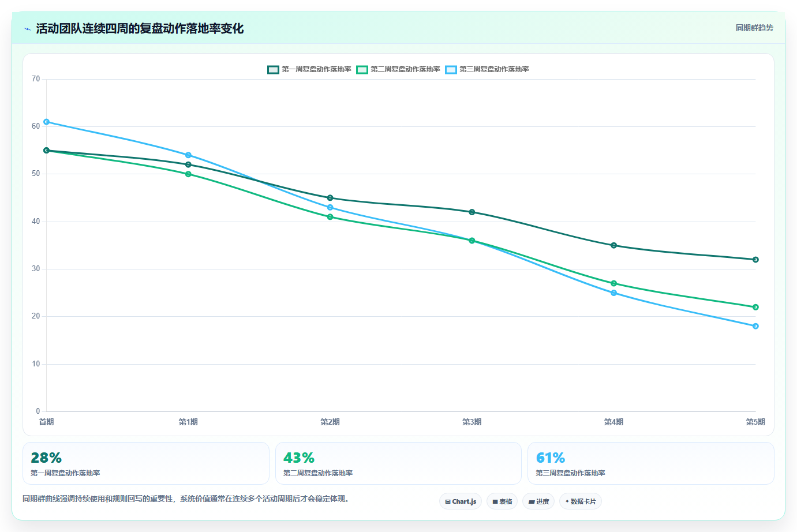The width and height of the screenshot is (797, 532).
Task: Click the 同期群趋势 label in the header
Action: click(754, 28)
